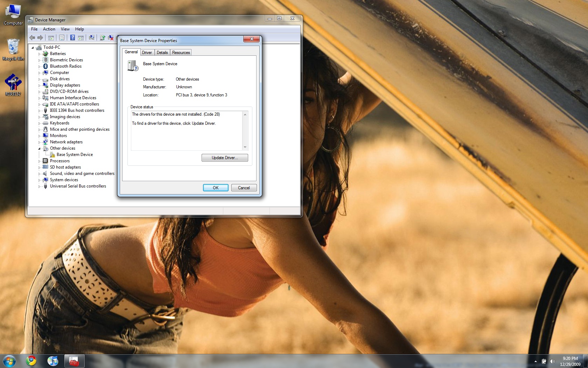Click the Keyboards icon in device tree
This screenshot has width=588, height=368.
pos(45,123)
